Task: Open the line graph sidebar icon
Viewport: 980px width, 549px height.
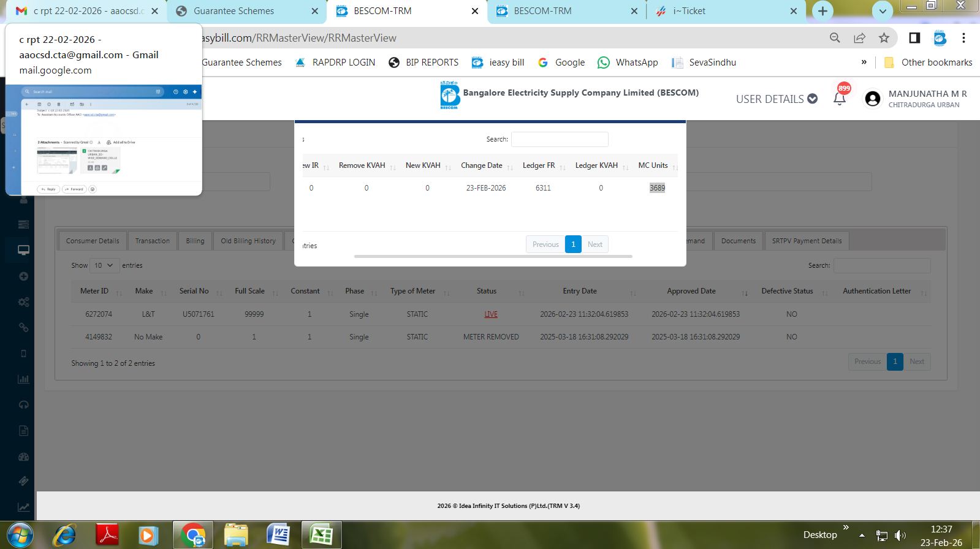Action: (23, 507)
